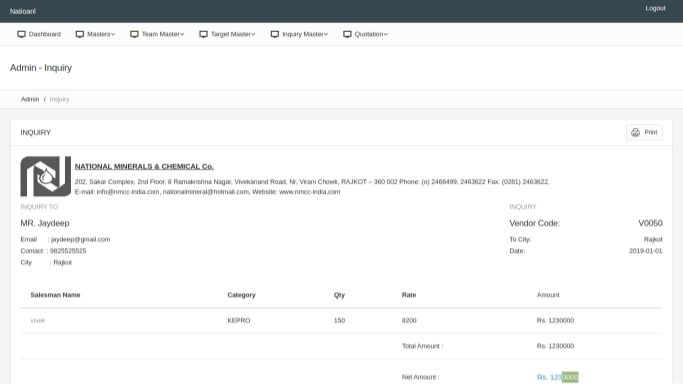
Task: Click the National Minerals company logo
Action: (x=46, y=176)
